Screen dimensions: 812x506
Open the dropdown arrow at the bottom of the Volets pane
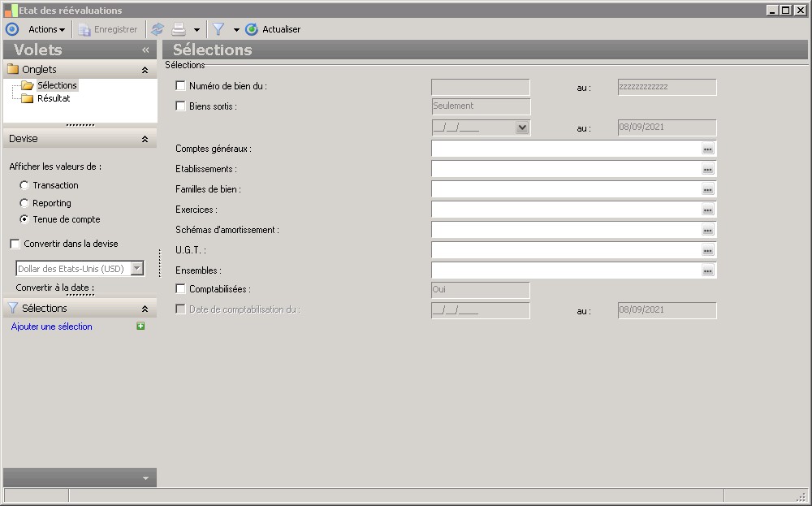[145, 478]
